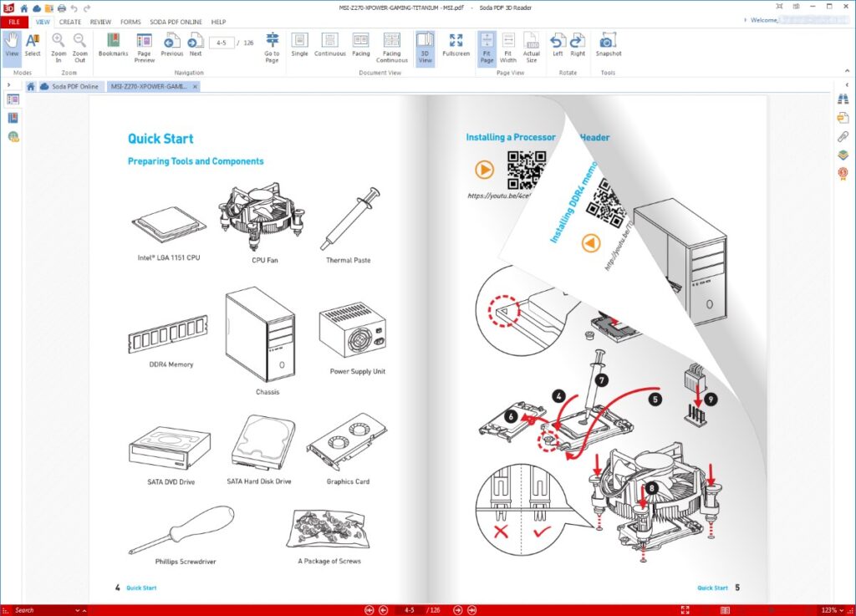Select the Fit Page option
856x616 pixels.
coord(487,48)
